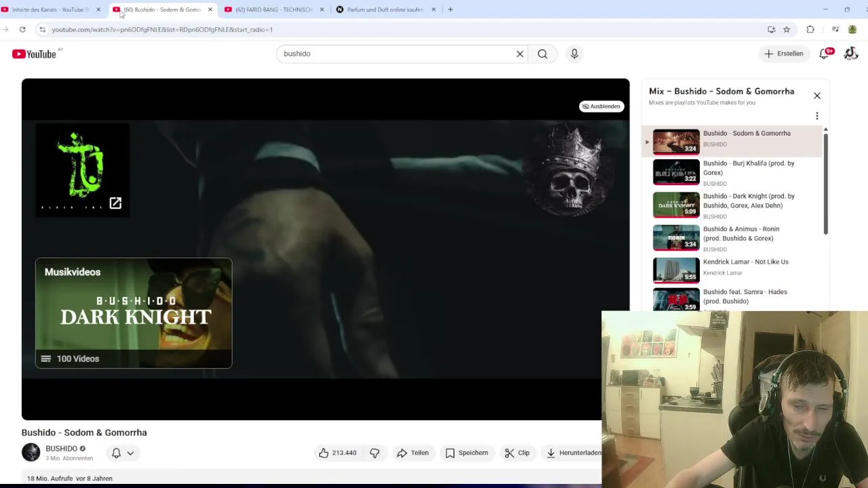The width and height of the screenshot is (868, 488).
Task: Open the skull with crown end card
Action: (x=570, y=169)
